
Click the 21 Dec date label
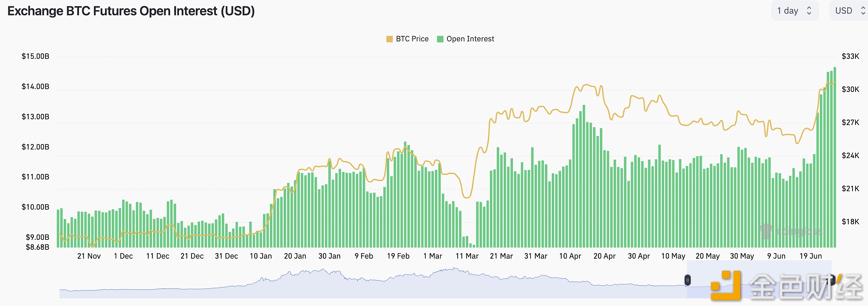192,256
